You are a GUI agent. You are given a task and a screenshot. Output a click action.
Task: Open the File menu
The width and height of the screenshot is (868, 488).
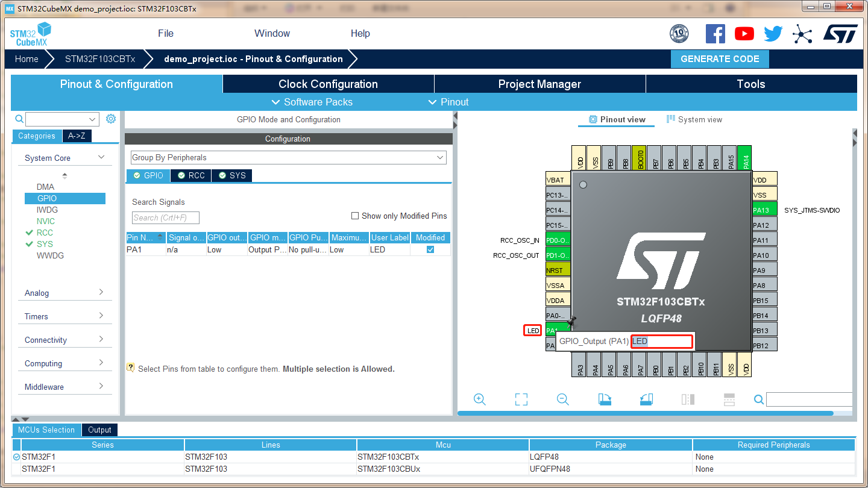pos(166,34)
